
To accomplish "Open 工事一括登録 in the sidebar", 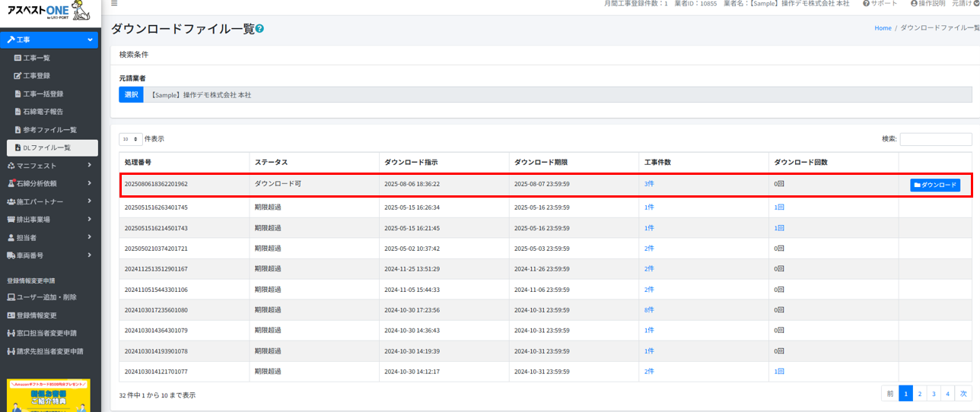I will 43,94.
